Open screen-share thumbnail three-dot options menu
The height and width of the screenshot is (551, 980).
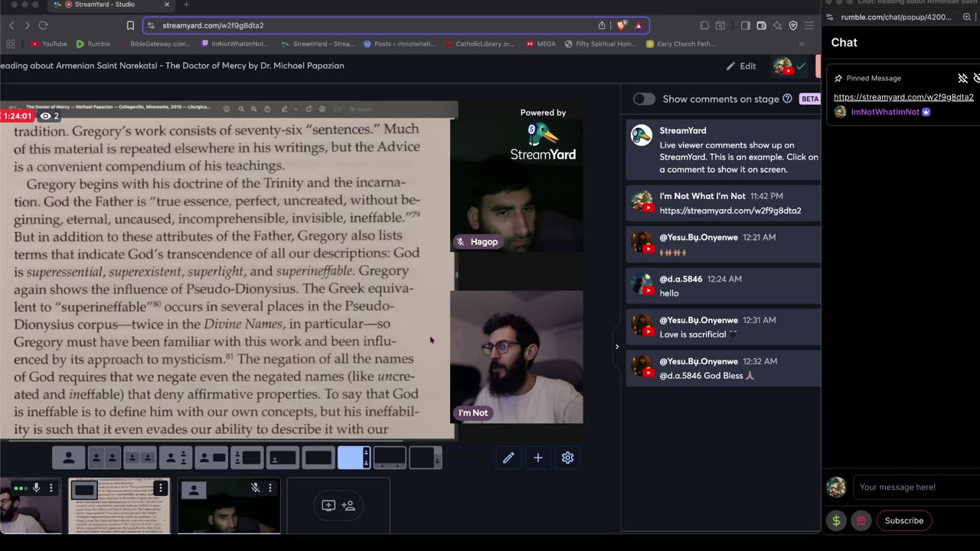coord(160,487)
